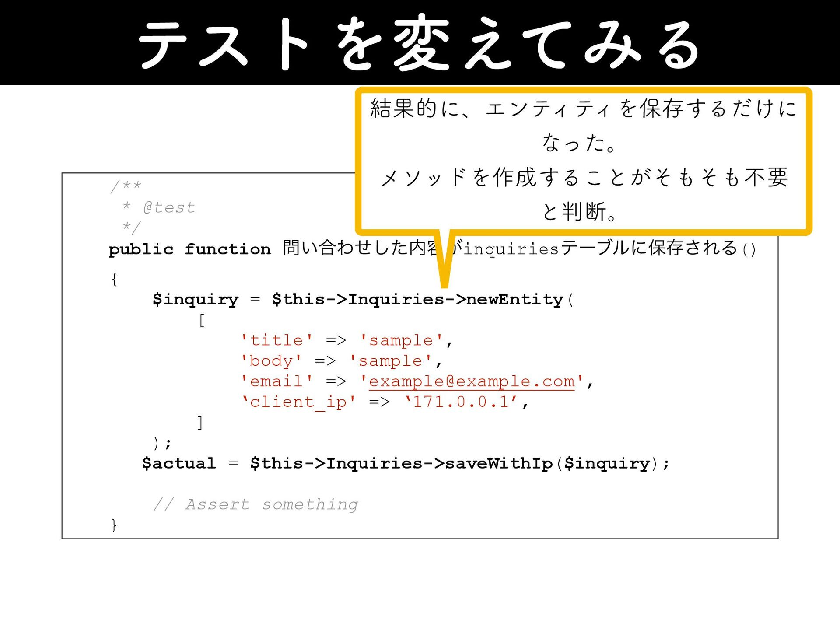Click the @test annotation comment
The height and width of the screenshot is (630, 840).
(168, 207)
